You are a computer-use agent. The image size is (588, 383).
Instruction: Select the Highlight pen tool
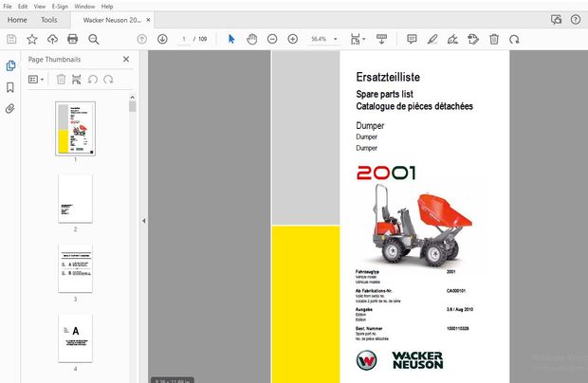[x=432, y=39]
